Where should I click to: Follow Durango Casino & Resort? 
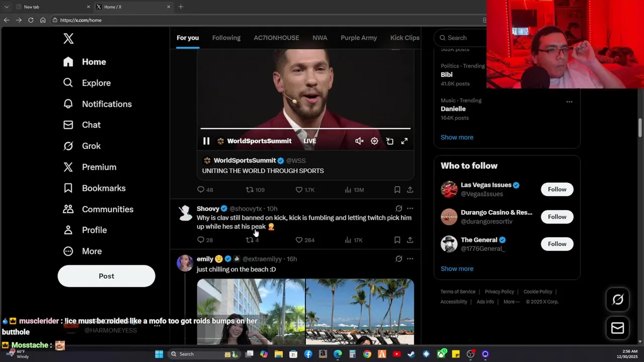click(x=557, y=217)
